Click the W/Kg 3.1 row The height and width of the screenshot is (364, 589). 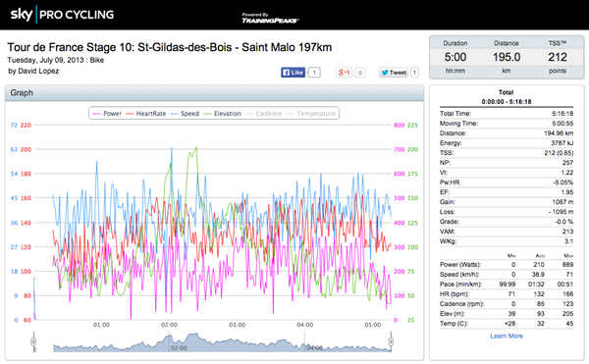[507, 241]
